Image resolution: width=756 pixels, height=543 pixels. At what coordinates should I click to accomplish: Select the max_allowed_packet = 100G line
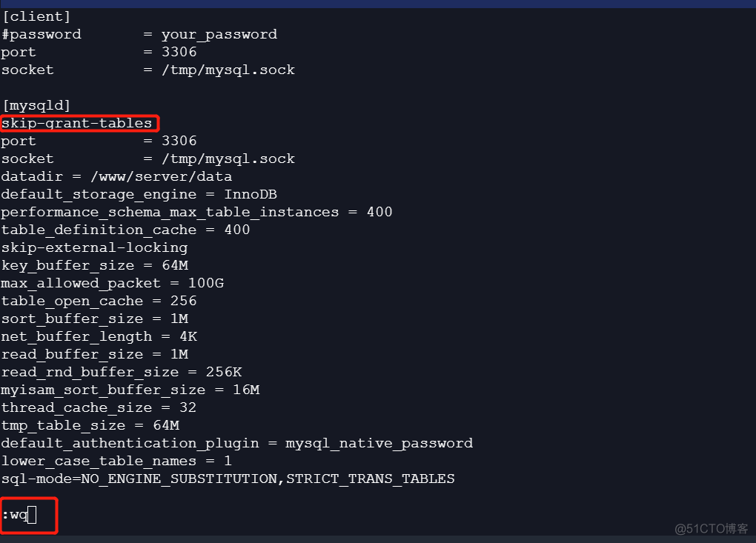[x=112, y=283]
